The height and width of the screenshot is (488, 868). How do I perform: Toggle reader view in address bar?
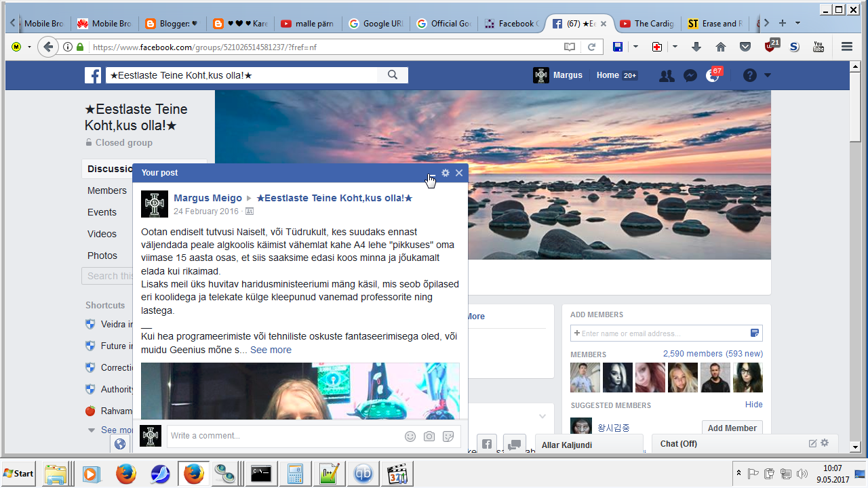point(570,47)
